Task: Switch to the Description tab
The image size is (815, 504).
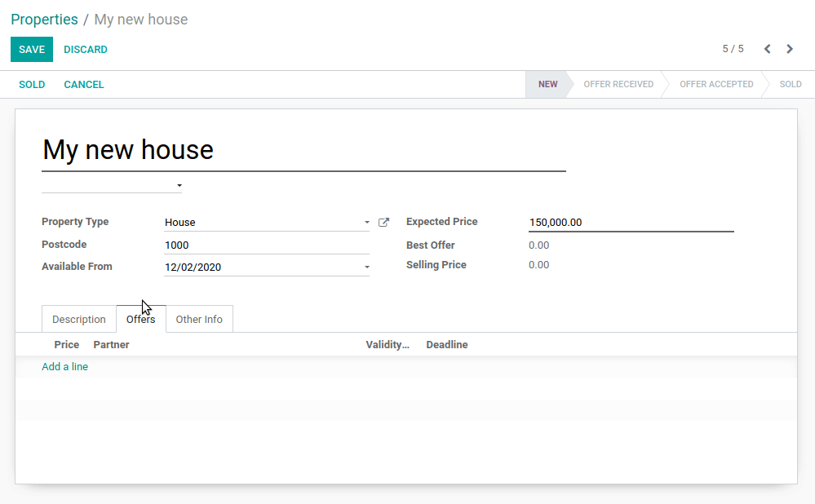Action: pos(78,319)
